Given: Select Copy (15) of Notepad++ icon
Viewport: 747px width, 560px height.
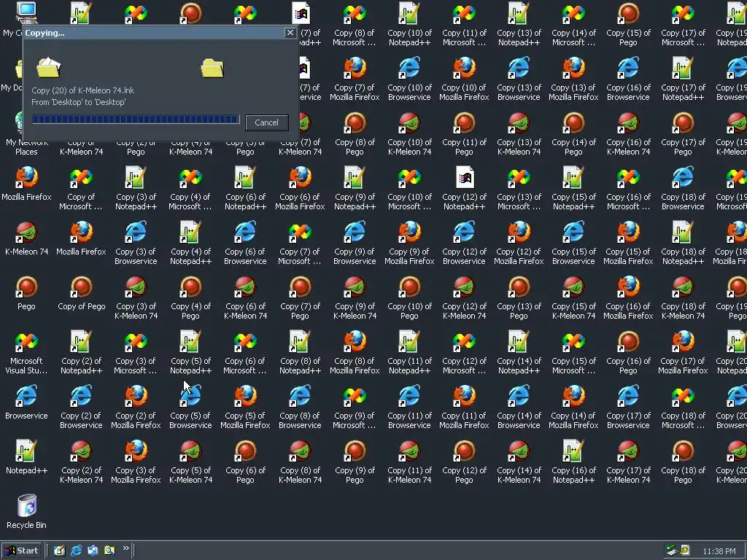Looking at the screenshot, I should (x=573, y=177).
